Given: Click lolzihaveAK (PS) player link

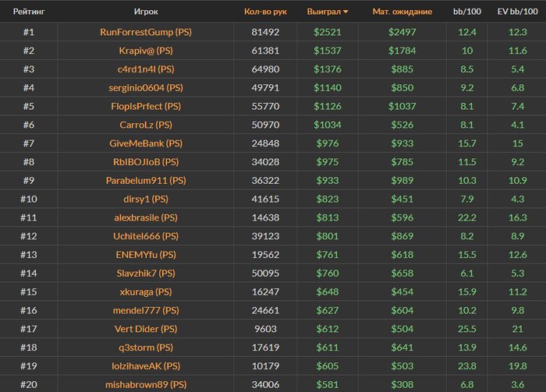Looking at the screenshot, I should click(x=146, y=366).
